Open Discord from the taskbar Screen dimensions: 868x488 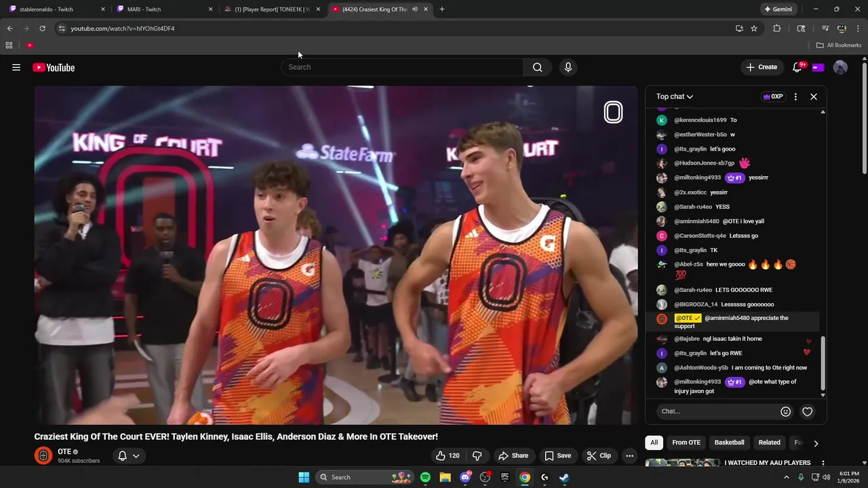pos(465,477)
